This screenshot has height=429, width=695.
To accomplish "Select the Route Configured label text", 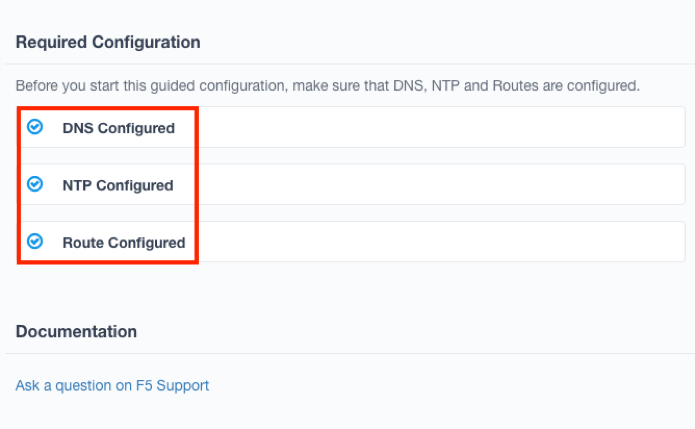I will pyautogui.click(x=123, y=242).
